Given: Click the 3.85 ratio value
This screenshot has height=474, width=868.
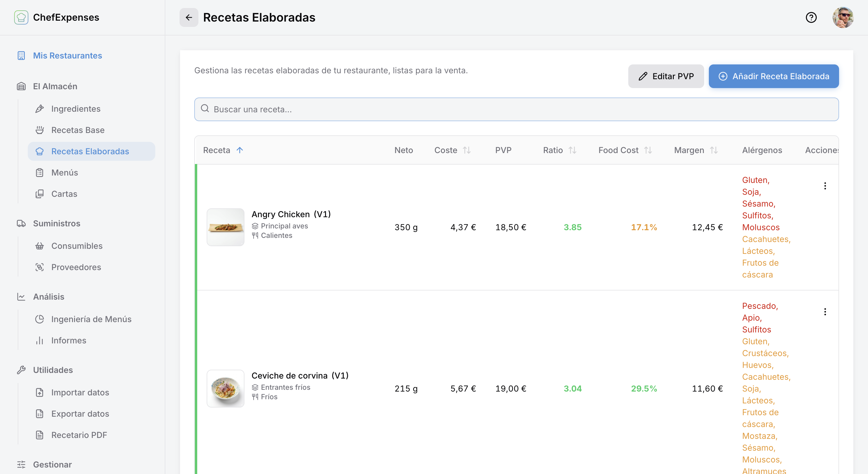Looking at the screenshot, I should (572, 227).
